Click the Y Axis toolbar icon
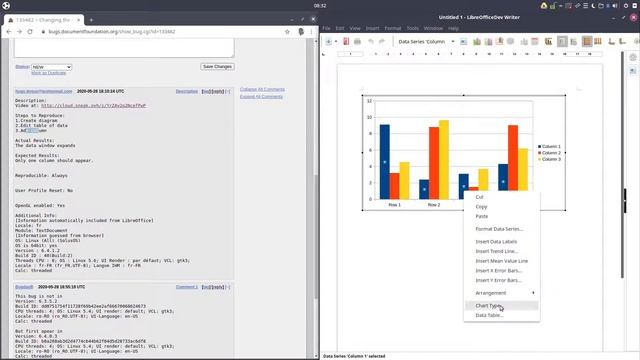 (622, 41)
